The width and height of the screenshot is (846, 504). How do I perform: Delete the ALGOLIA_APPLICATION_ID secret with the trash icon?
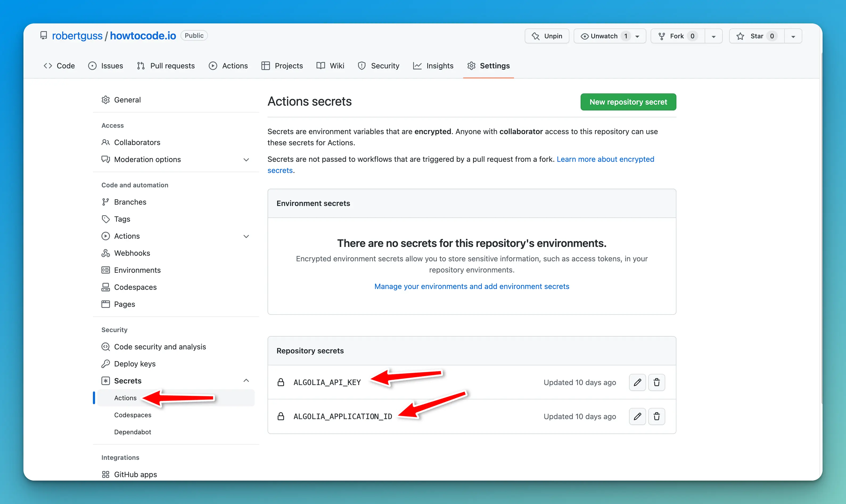click(656, 416)
